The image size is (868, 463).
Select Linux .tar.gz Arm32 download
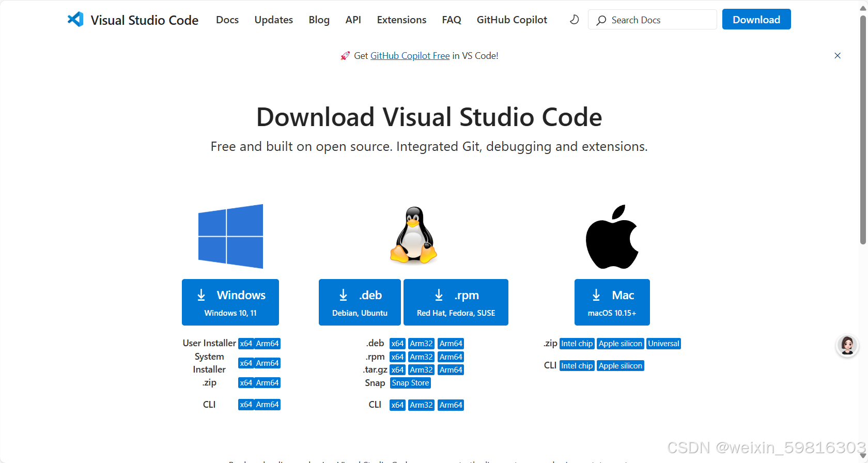pos(421,370)
